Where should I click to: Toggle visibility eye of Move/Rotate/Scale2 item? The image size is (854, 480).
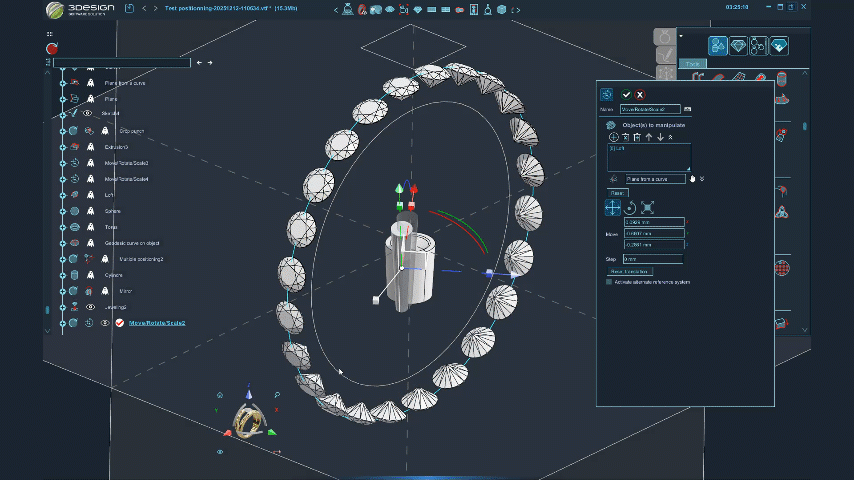pos(104,323)
